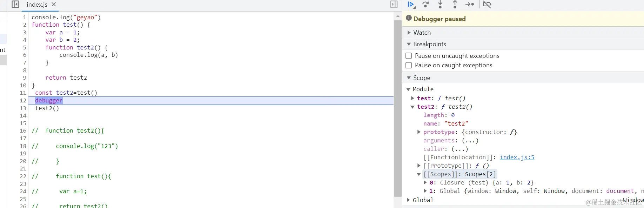Expand scope 1: Global window entry
The width and height of the screenshot is (644, 208).
(425, 191)
